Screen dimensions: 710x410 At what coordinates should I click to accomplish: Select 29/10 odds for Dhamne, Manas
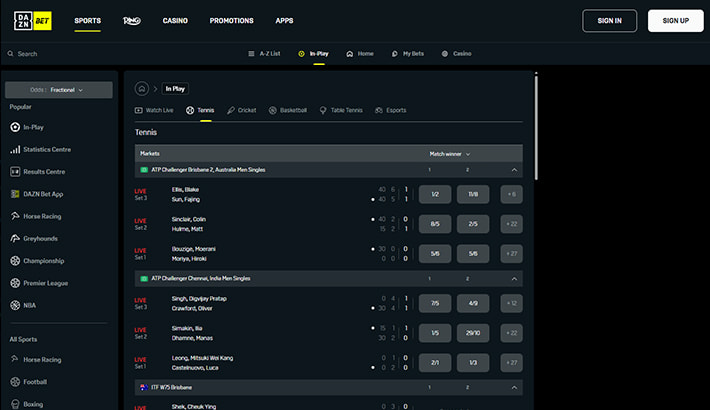(473, 333)
